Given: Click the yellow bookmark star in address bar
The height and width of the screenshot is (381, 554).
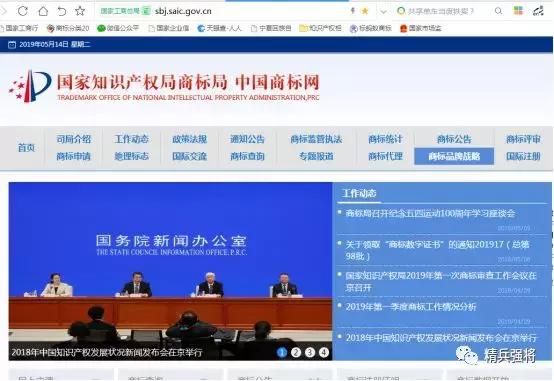Looking at the screenshot, I should (x=365, y=11).
